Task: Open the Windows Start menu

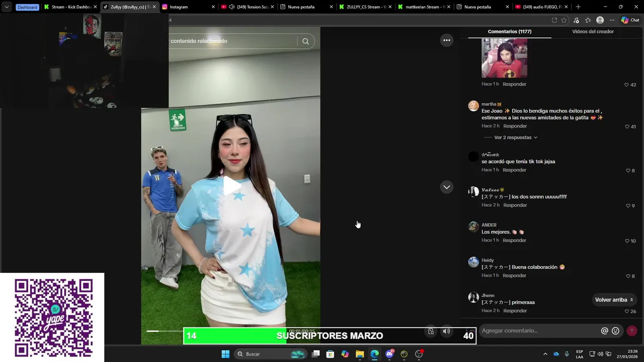Action: point(225,354)
